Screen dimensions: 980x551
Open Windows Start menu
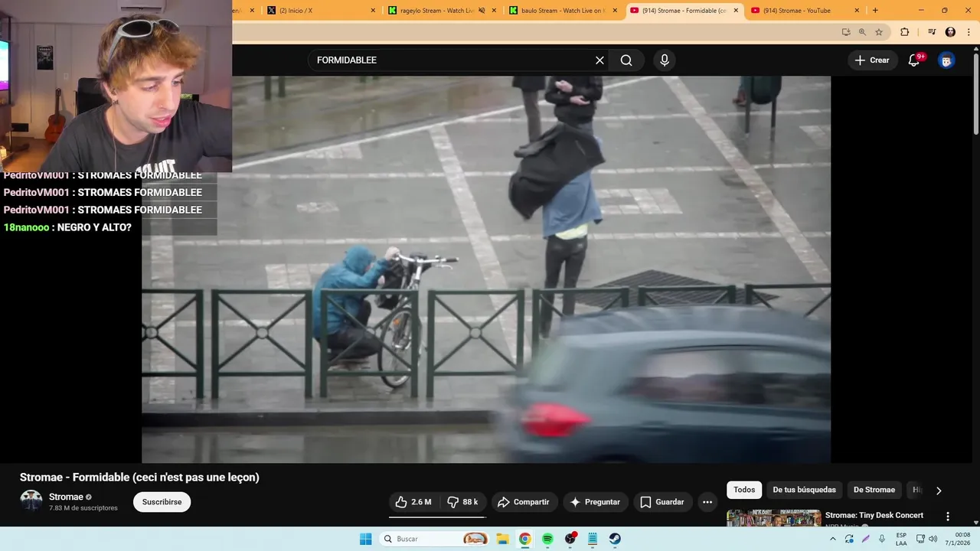click(365, 539)
